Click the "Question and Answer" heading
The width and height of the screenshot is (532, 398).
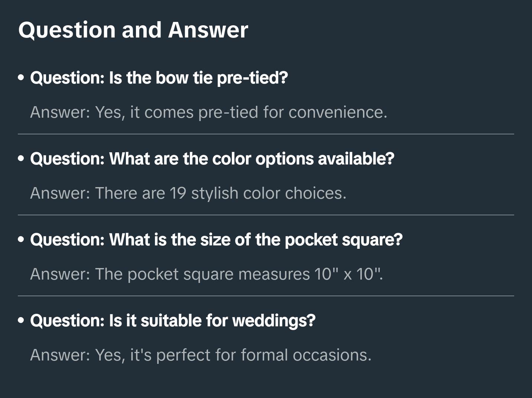133,30
